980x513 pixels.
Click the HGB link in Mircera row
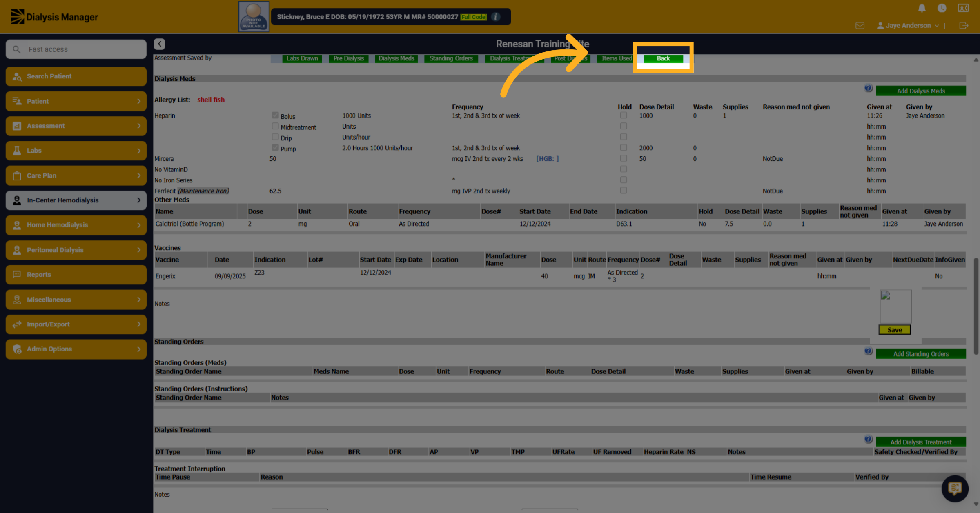point(547,159)
